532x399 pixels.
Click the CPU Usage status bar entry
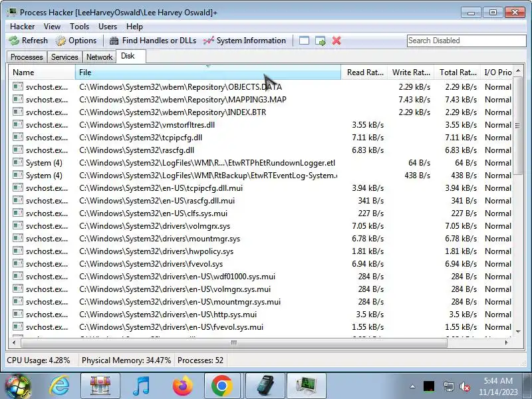39,360
